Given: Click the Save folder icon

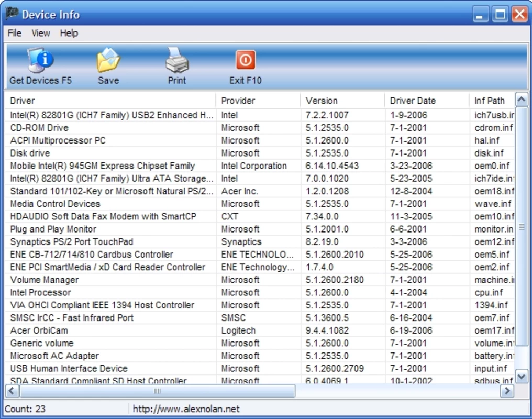Looking at the screenshot, I should point(108,60).
